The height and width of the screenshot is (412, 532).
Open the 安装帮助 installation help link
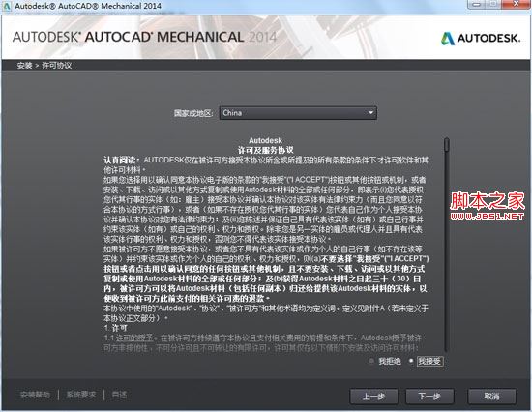(x=35, y=395)
